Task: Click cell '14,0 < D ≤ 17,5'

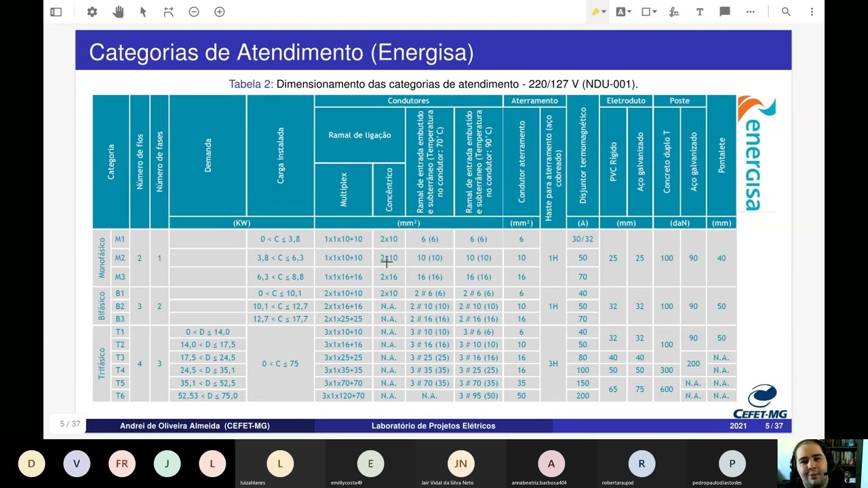Action: (208, 344)
